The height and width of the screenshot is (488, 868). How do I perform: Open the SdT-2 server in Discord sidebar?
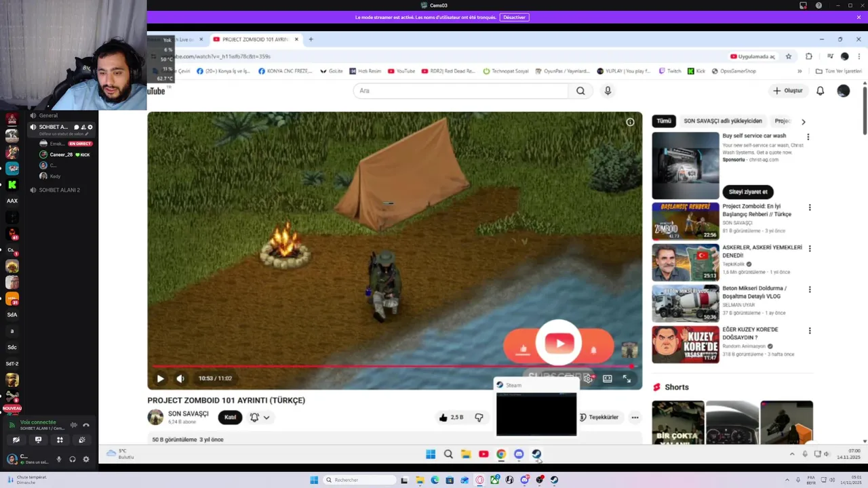[12, 364]
